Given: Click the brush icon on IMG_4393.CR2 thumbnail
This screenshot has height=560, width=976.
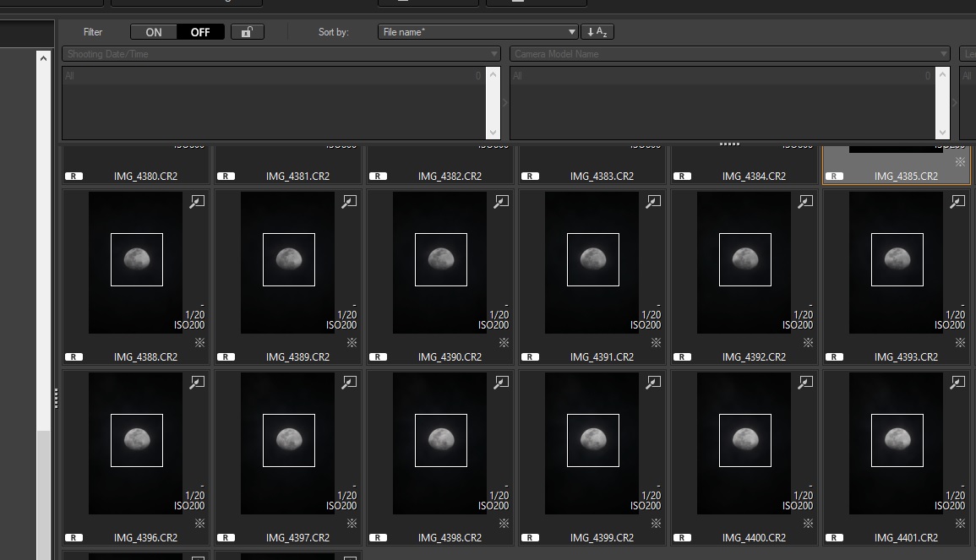Looking at the screenshot, I should (x=957, y=202).
